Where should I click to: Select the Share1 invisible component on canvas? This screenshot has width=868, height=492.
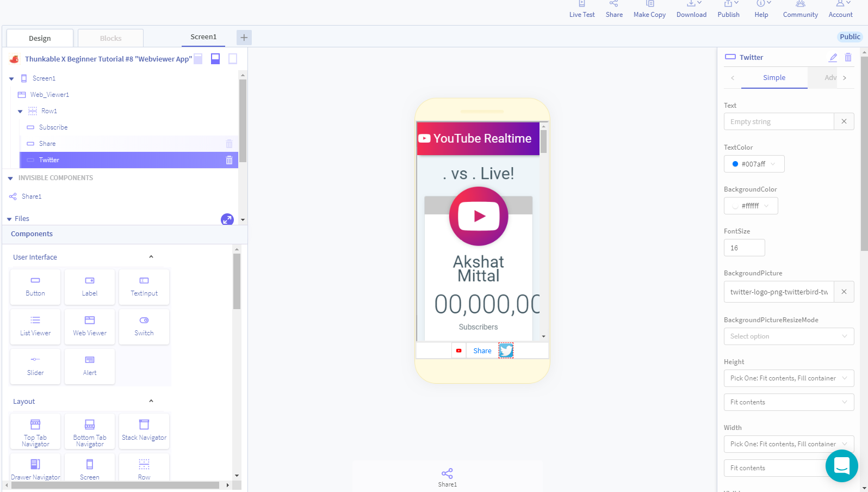pos(448,477)
